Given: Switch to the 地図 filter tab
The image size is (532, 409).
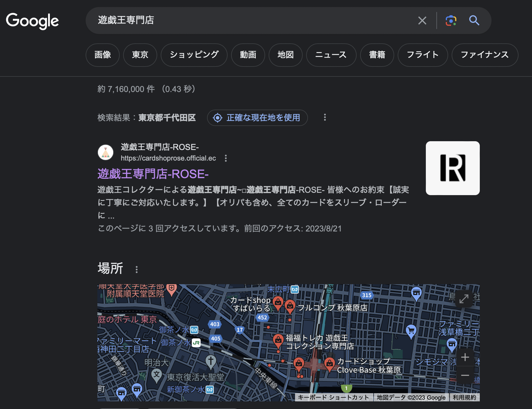Looking at the screenshot, I should click(286, 55).
